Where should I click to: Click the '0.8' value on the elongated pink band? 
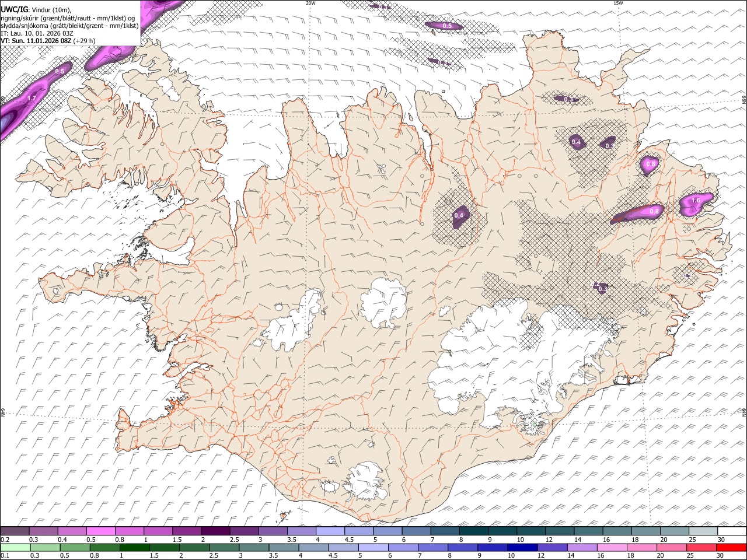(654, 211)
